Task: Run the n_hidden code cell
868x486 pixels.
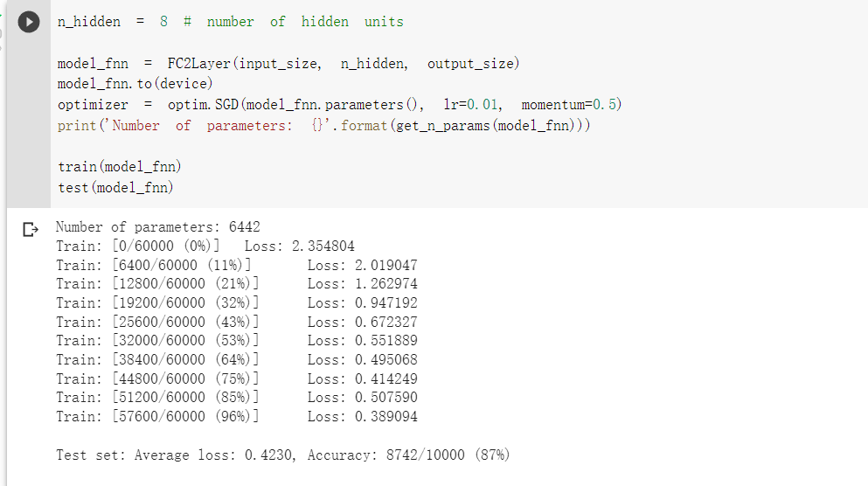Action: [x=29, y=22]
